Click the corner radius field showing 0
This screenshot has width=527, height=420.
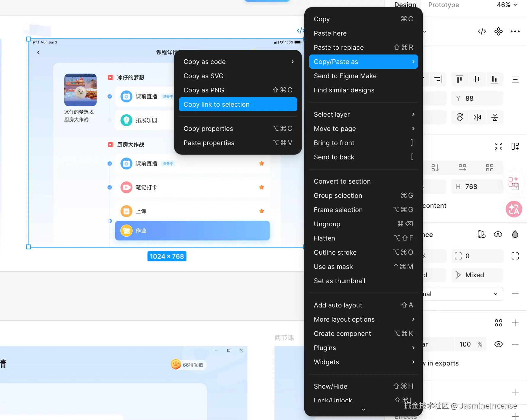coord(477,256)
